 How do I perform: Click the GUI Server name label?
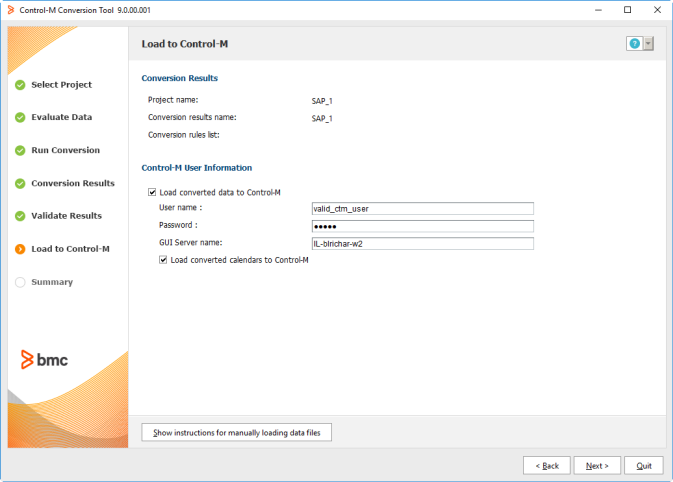point(191,243)
